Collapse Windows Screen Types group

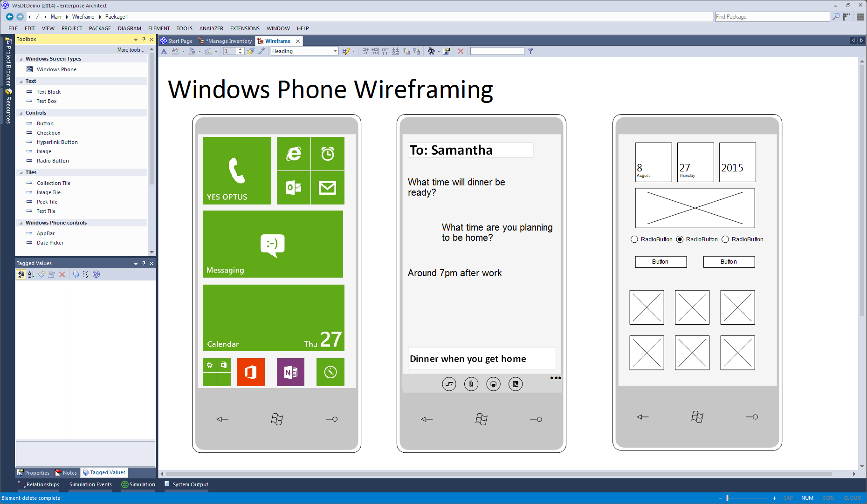pos(21,59)
